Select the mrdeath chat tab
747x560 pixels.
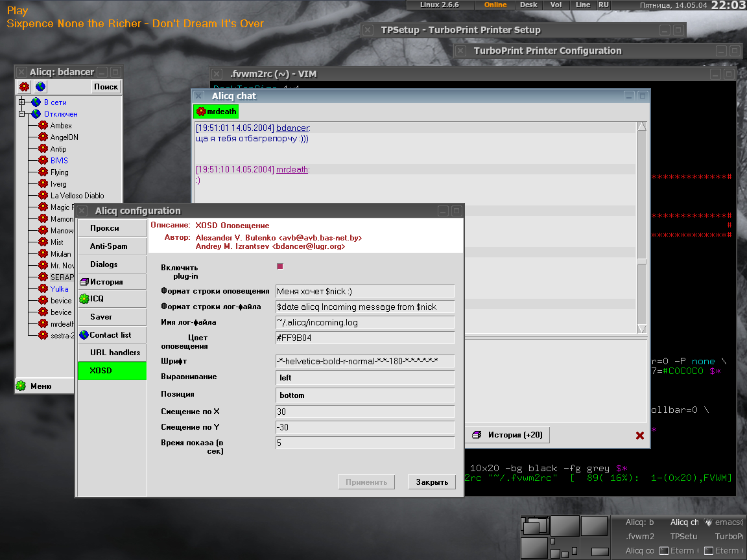217,111
